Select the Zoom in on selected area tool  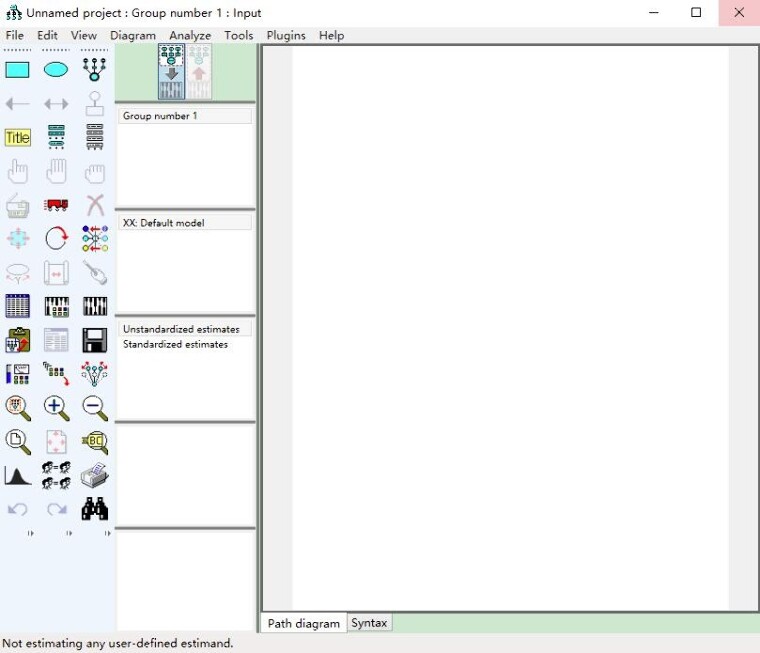[18, 408]
